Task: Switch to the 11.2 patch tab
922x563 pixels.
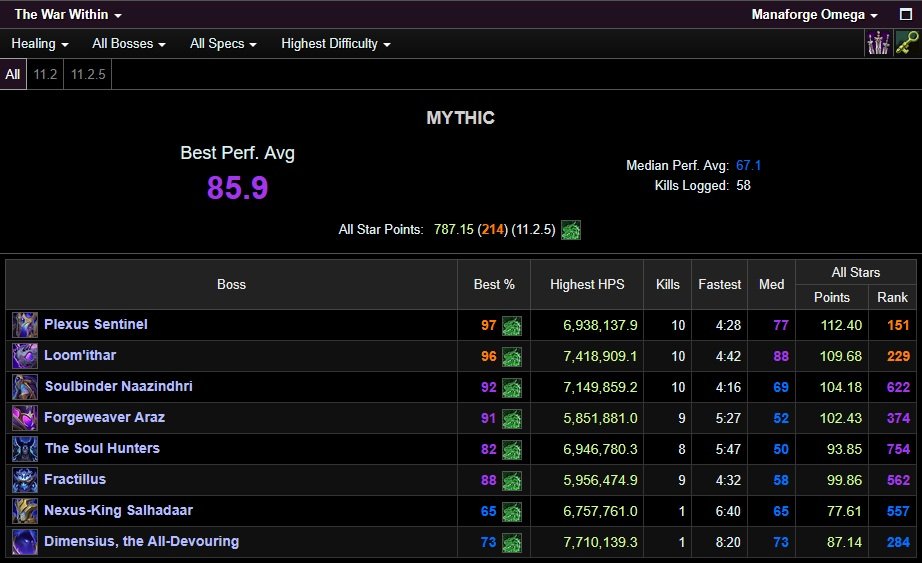Action: pos(45,74)
